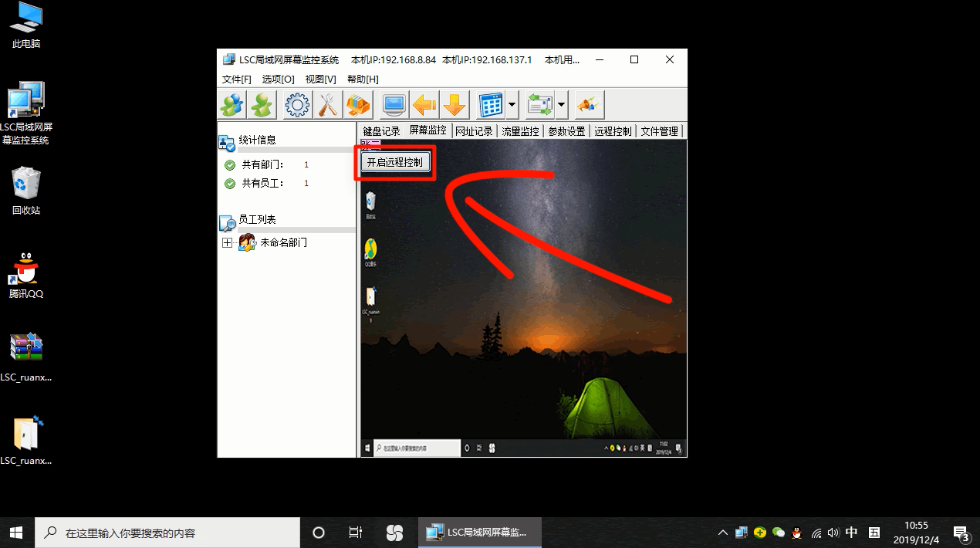Click the 共有员工 statistics row
Image resolution: width=980 pixels, height=548 pixels.
267,183
